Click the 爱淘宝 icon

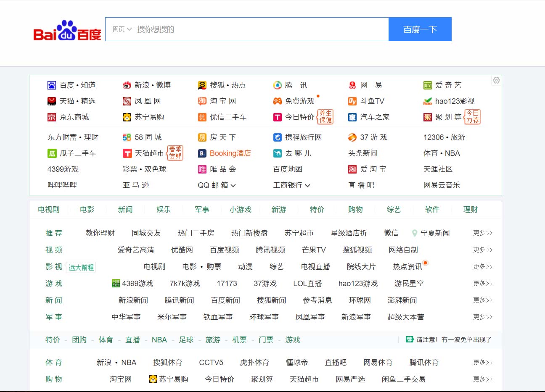pyautogui.click(x=352, y=169)
